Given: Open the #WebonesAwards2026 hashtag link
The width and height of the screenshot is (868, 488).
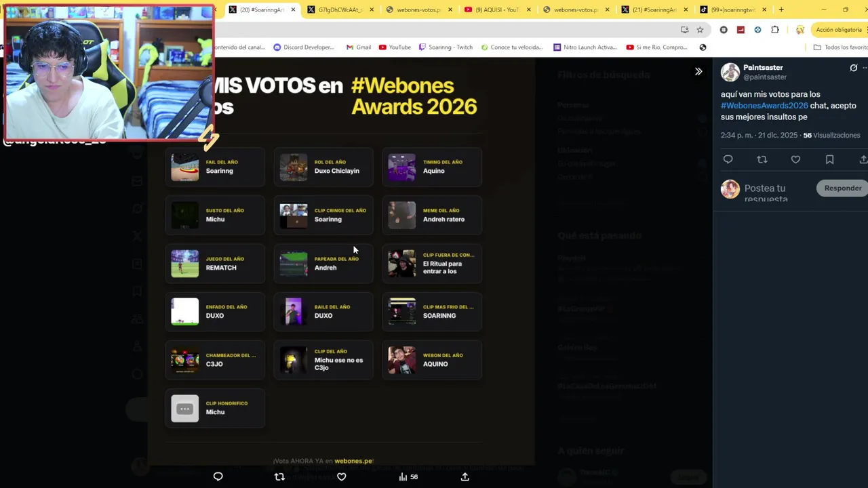Looking at the screenshot, I should coord(764,106).
